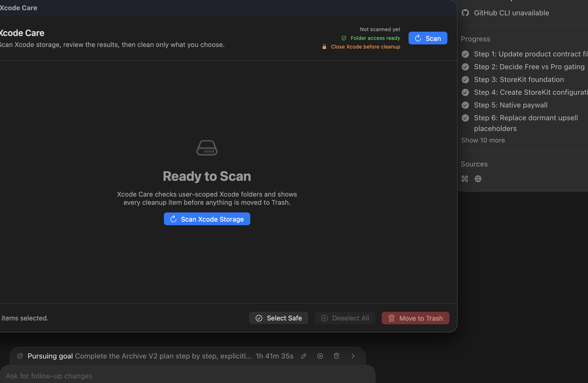This screenshot has width=588, height=383.
Task: Click the Ask for follow-up changes input
Action: click(x=188, y=376)
